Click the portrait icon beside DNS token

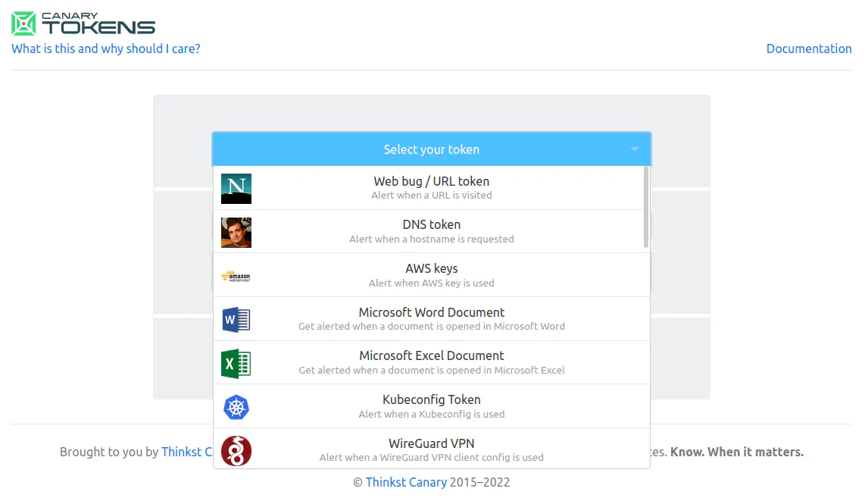pyautogui.click(x=236, y=232)
